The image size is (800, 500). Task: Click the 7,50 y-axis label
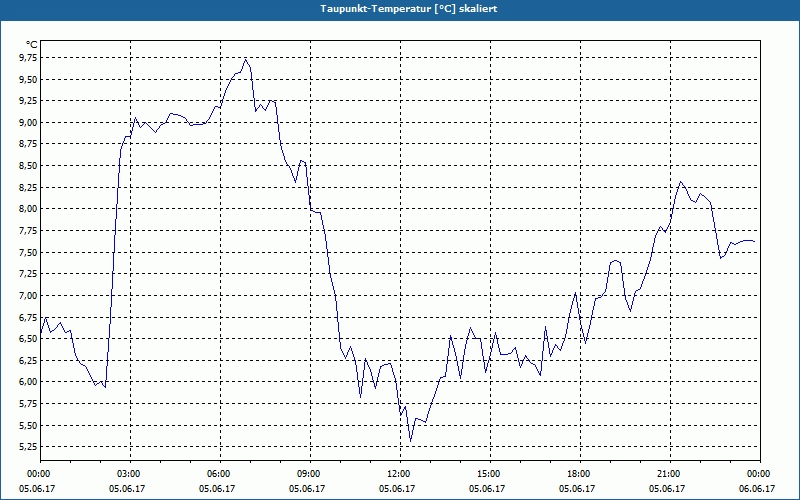[28, 252]
